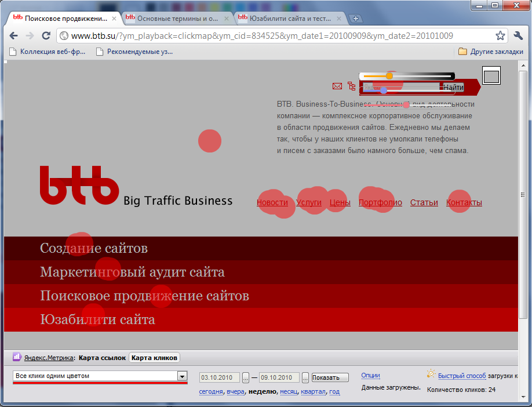Click the page scrollbar down arrow

[523, 397]
